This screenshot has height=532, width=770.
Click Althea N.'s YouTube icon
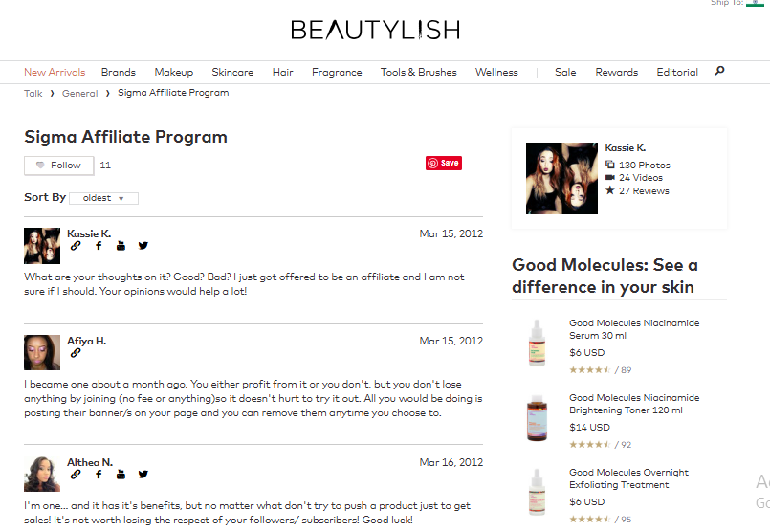click(121, 475)
